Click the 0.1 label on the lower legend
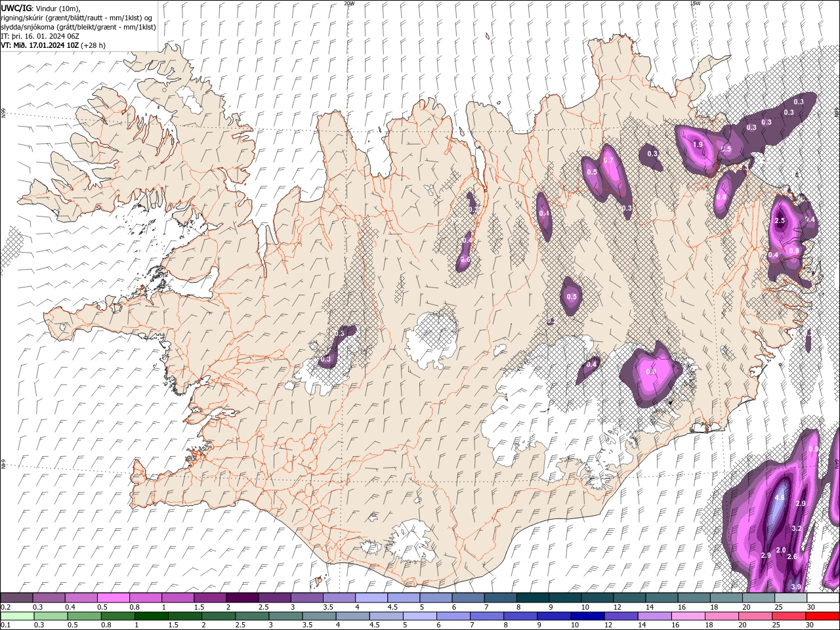 pyautogui.click(x=5, y=625)
